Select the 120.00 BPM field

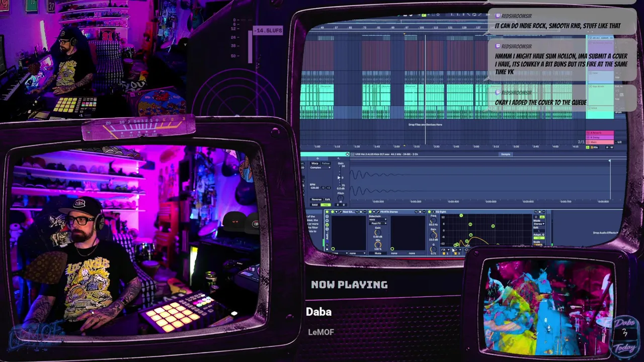click(x=315, y=188)
